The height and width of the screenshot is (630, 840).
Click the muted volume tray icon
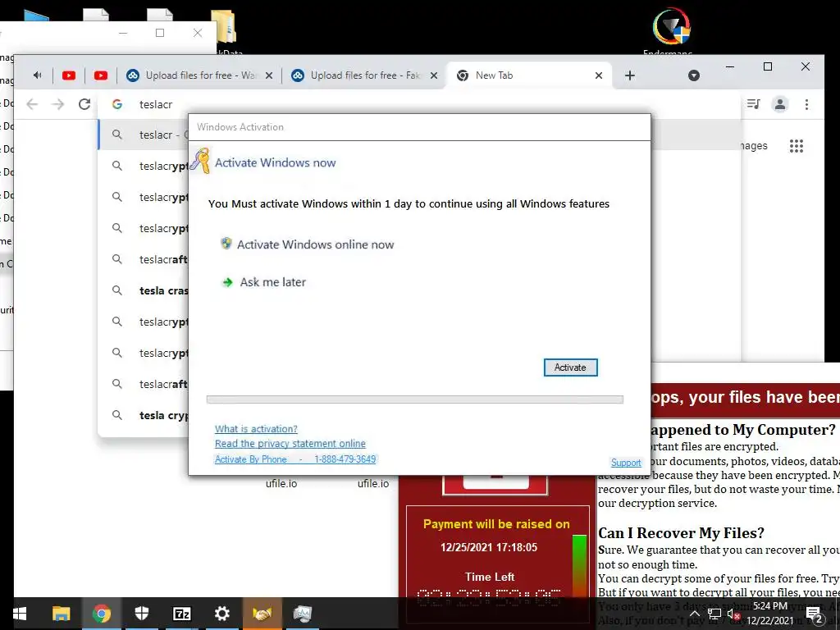tap(734, 614)
